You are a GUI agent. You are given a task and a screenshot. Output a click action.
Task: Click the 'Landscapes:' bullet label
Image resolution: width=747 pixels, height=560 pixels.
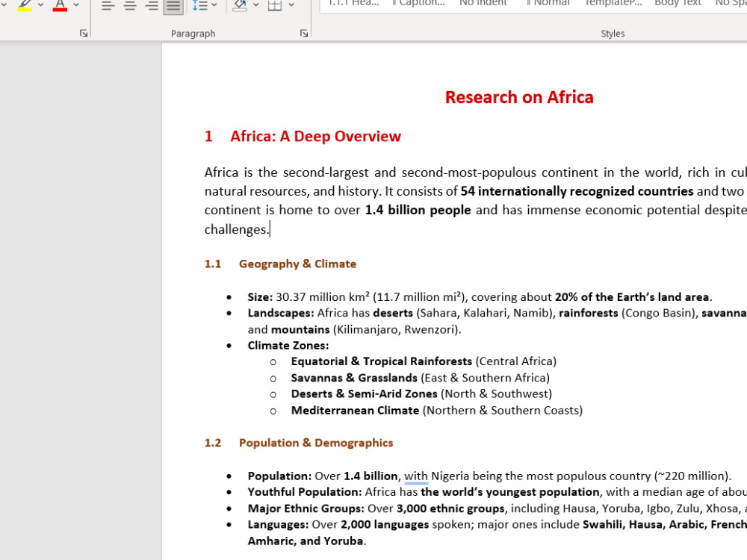pos(281,314)
